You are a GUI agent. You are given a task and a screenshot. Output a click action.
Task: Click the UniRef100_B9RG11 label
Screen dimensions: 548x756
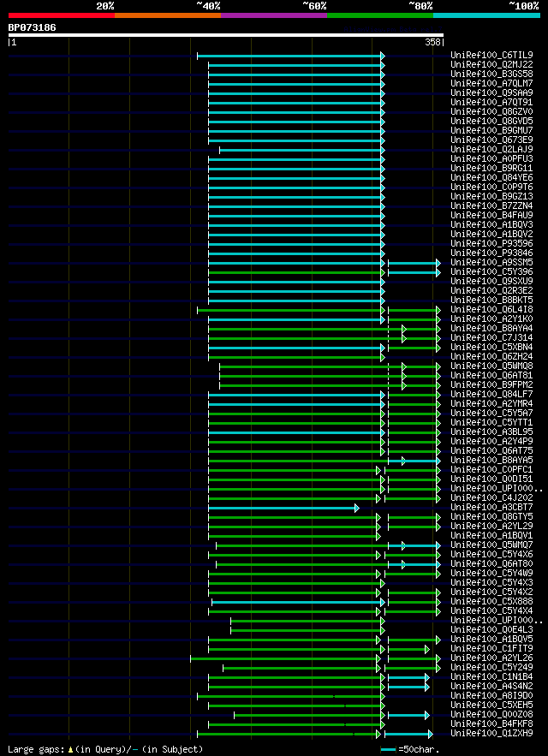pyautogui.click(x=491, y=169)
